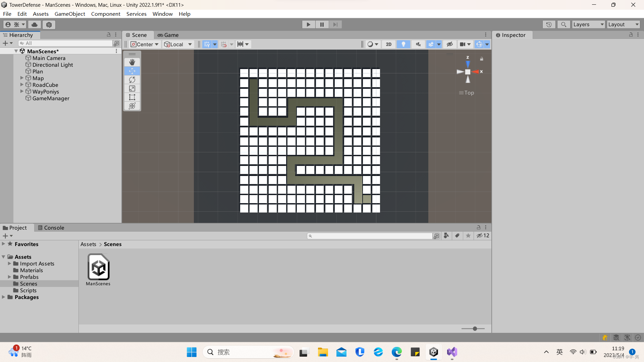Toggle 2D scene view mode
The width and height of the screenshot is (644, 362).
[388, 44]
